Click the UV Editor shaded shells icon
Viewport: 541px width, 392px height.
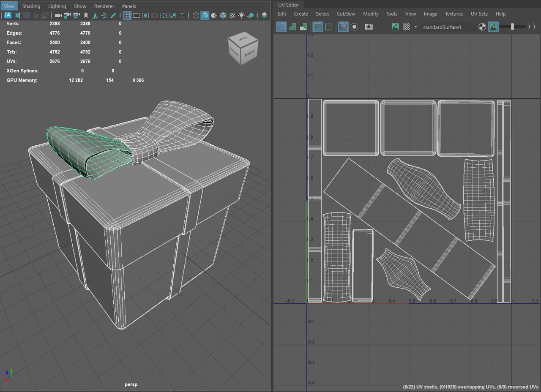click(x=292, y=27)
